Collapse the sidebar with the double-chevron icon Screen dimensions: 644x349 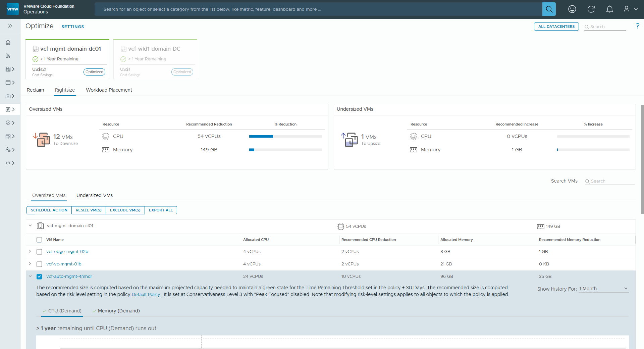coord(10,26)
